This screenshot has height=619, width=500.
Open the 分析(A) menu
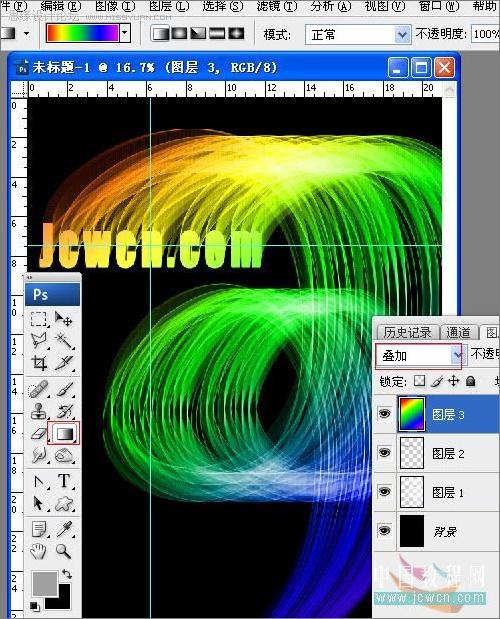pyautogui.click(x=331, y=6)
